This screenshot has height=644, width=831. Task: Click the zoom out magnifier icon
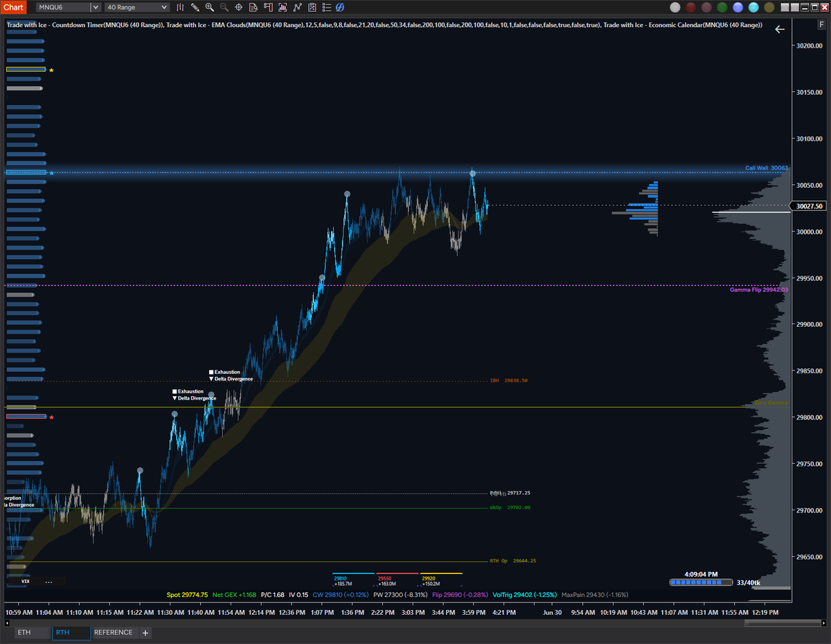pos(224,7)
